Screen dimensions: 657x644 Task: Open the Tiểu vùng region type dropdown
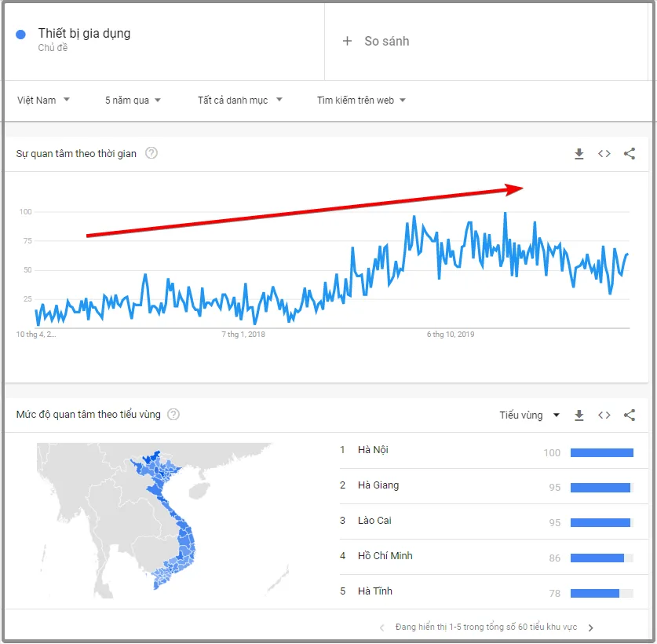pyautogui.click(x=530, y=415)
